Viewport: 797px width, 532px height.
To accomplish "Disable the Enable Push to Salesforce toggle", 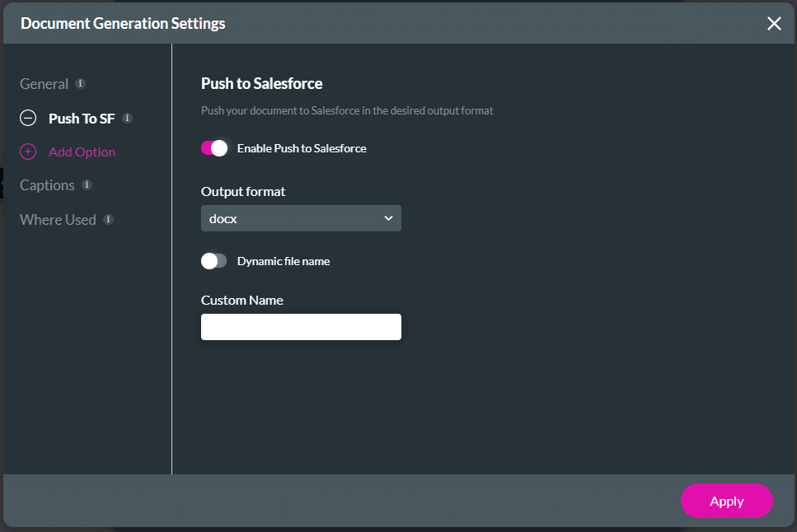I will click(213, 148).
